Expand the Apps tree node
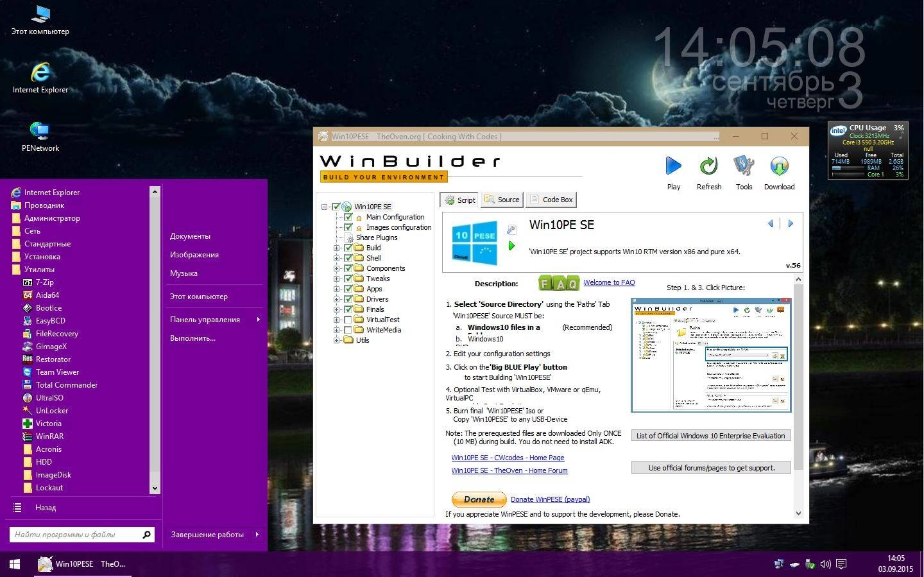The height and width of the screenshot is (577, 924). [336, 289]
